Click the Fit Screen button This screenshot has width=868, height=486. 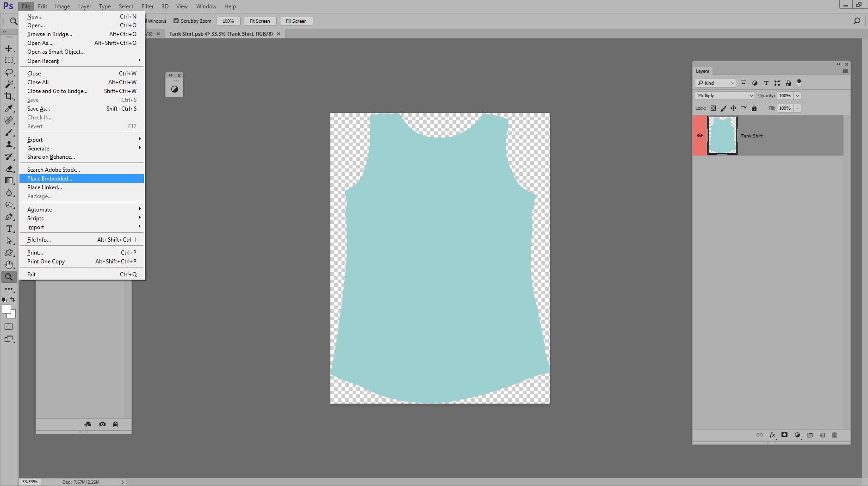click(260, 21)
